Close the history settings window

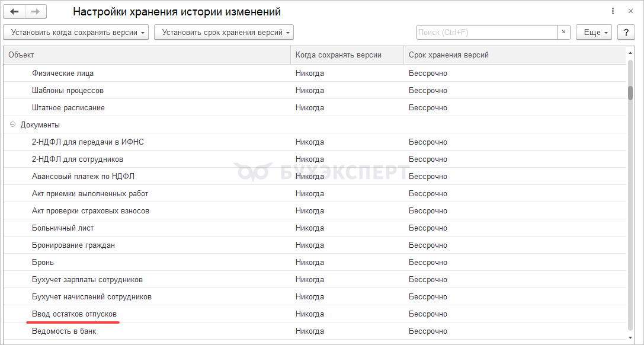[x=631, y=11]
